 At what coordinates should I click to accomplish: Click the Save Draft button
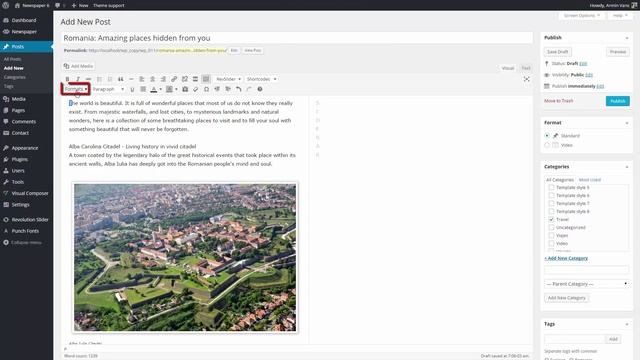(x=558, y=52)
